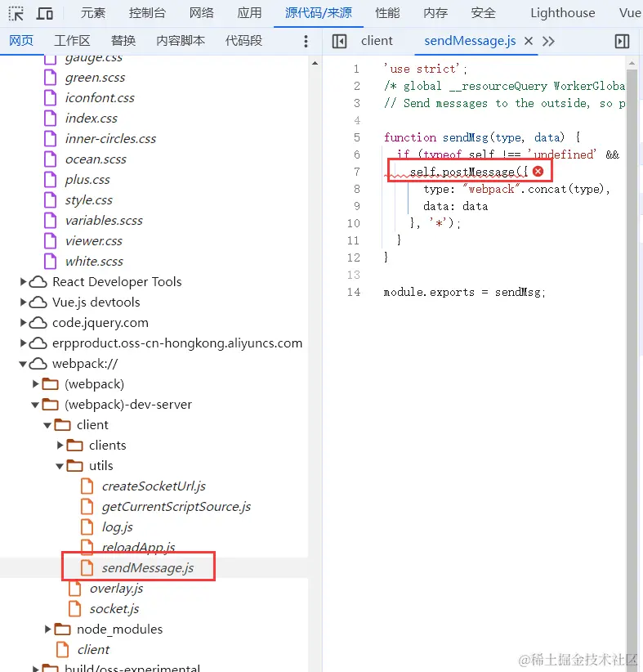The image size is (643, 672).
Task: Click 'module.exports = sendMsg;' code line
Action: point(464,293)
